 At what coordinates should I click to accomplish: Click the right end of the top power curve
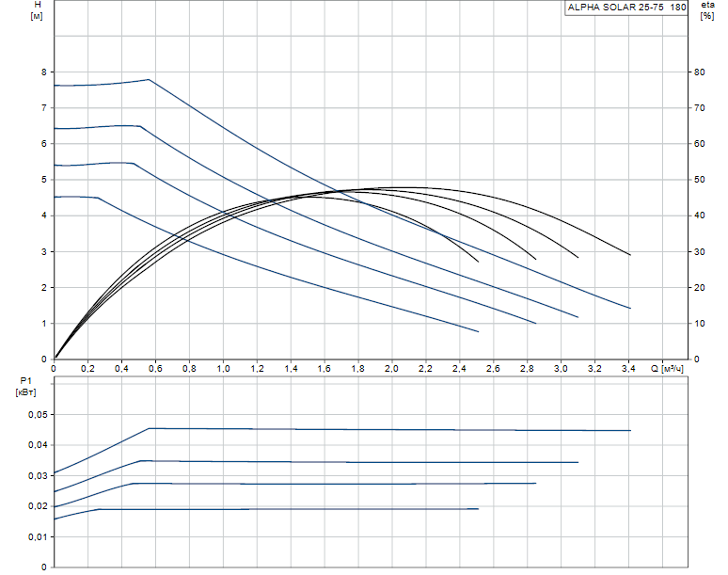coord(630,431)
